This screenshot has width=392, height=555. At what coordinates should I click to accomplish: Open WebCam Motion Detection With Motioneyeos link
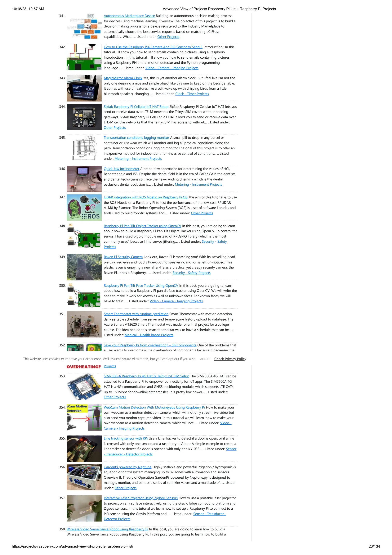(154, 407)
